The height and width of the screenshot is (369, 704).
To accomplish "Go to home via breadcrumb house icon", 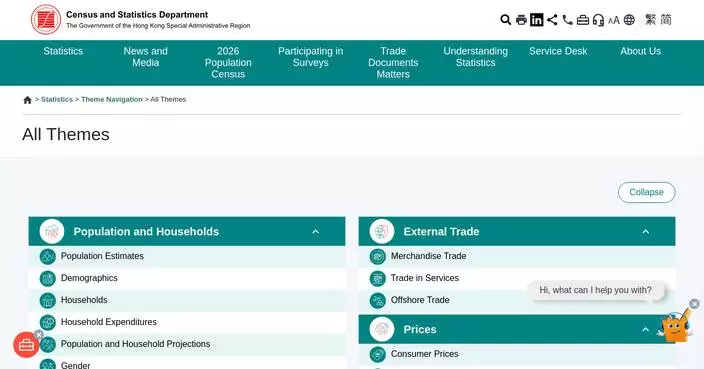I will (x=27, y=100).
